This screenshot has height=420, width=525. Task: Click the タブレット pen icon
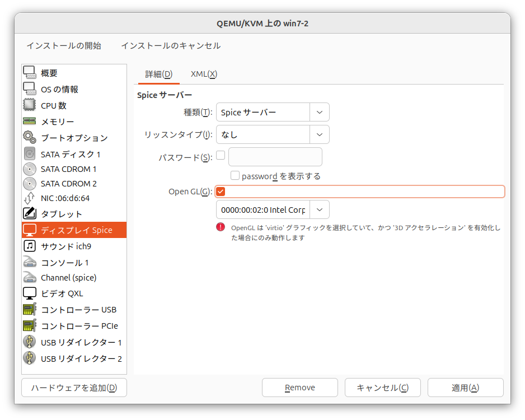tap(30, 213)
